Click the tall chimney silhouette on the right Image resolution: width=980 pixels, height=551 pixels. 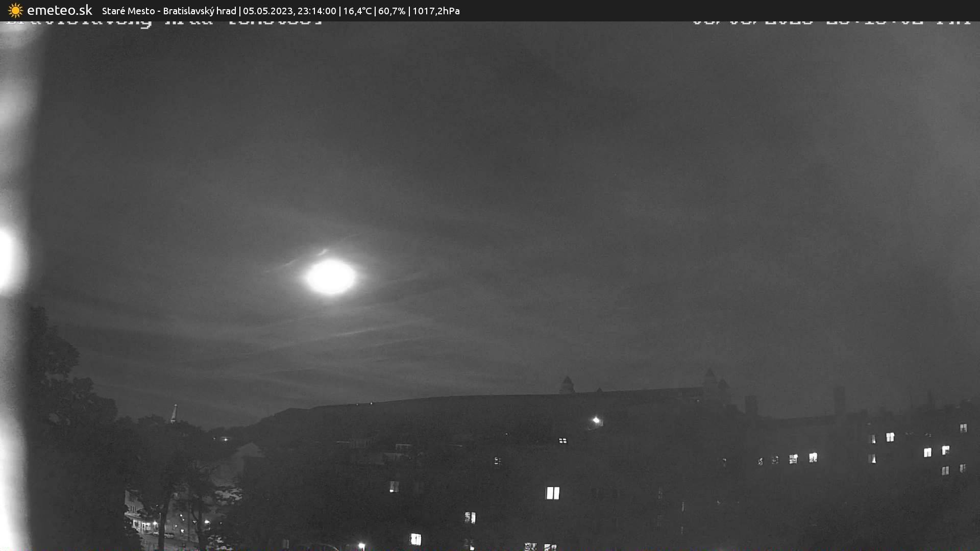839,400
